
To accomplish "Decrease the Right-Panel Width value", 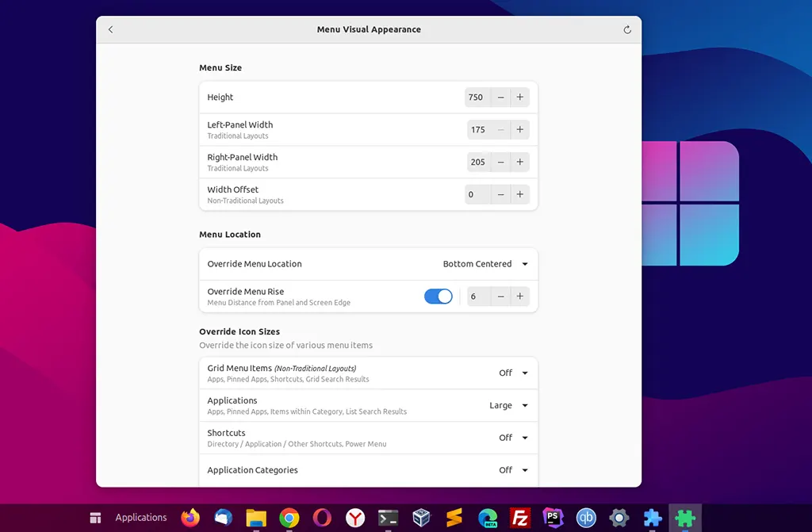I will [500, 162].
